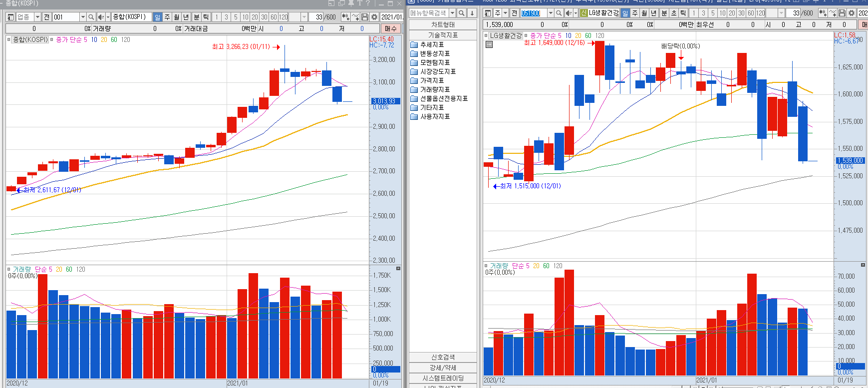Click the search magnifier next to code 051900
Image resolution: width=868 pixels, height=388 pixels.
point(559,13)
